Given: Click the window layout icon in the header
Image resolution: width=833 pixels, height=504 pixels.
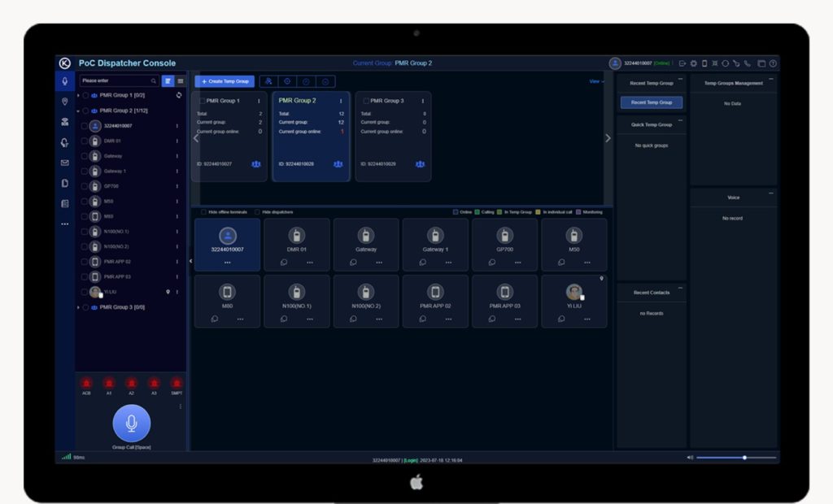Looking at the screenshot, I should point(761,63).
